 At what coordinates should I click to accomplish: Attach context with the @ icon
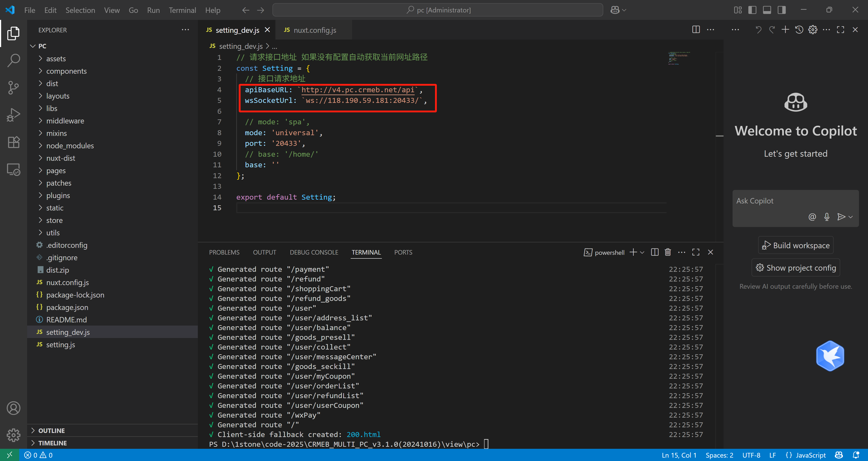click(812, 217)
